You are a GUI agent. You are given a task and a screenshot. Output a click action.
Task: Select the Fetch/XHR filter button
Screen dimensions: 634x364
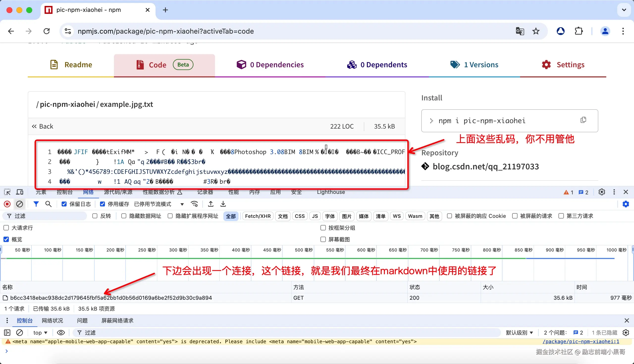258,216
